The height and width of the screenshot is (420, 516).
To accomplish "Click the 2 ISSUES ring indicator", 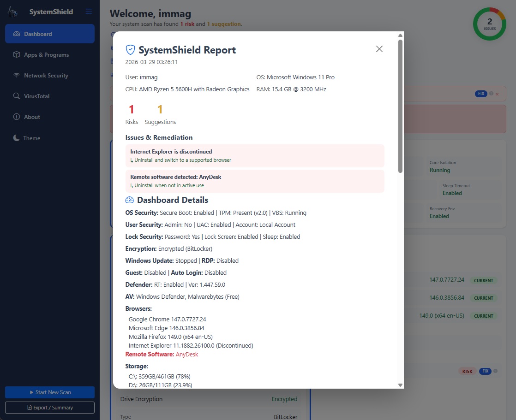I will point(489,24).
